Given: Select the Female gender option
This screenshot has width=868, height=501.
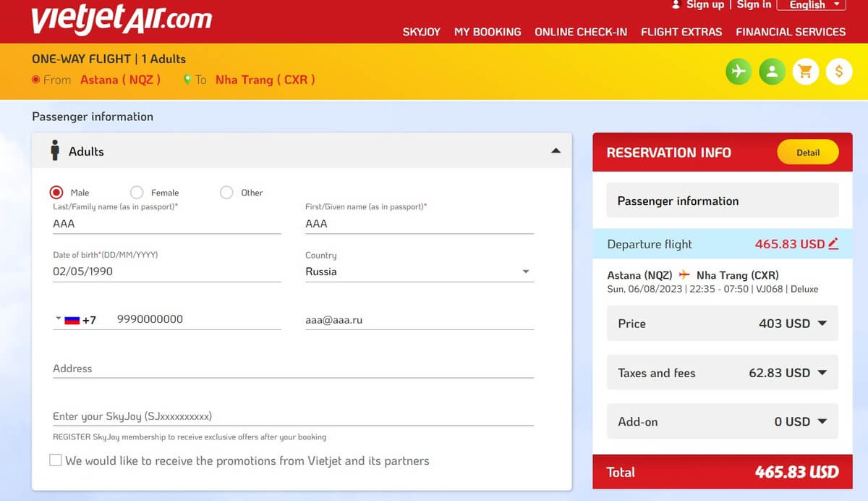Looking at the screenshot, I should [137, 193].
